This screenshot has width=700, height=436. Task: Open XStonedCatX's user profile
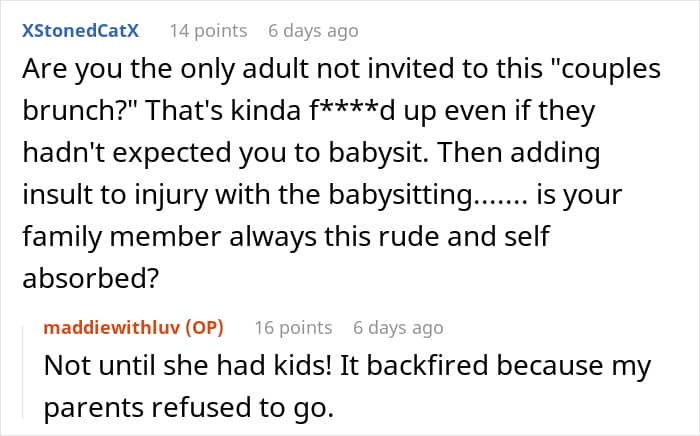(x=80, y=30)
